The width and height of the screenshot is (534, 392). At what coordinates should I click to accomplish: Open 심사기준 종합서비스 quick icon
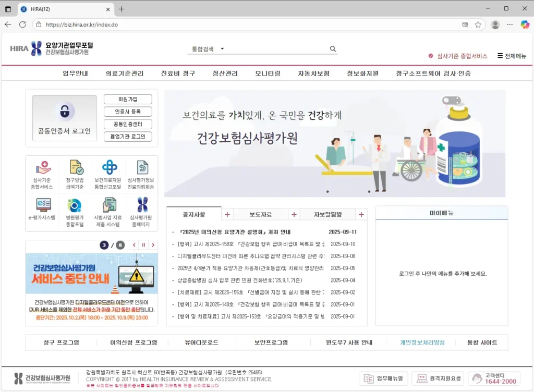tap(42, 175)
